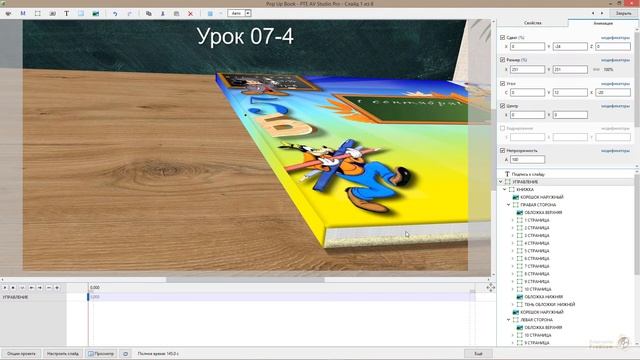
Task: Expand ТЕНЬ ОБЛОЖКИ НИЖНЕЙ node
Action: (513, 304)
